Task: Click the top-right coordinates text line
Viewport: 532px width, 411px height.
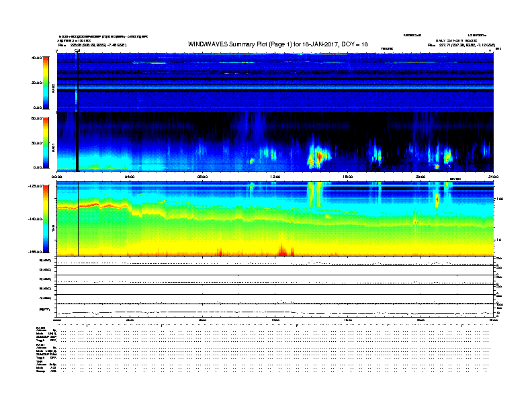Action: pyautogui.click(x=461, y=45)
